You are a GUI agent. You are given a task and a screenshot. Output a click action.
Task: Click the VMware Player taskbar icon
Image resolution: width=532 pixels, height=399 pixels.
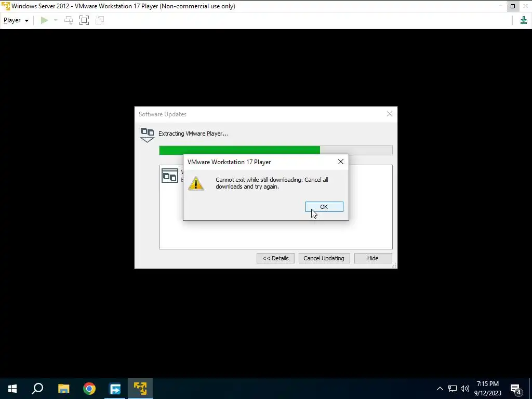tap(140, 389)
